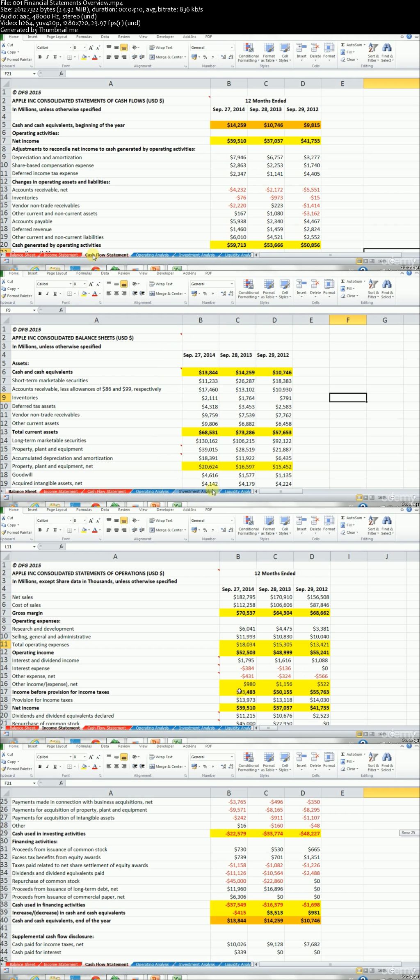The image size is (420, 980).
Task: Click Comma Style in the Income Statement frame's ribbon
Action: [x=212, y=530]
